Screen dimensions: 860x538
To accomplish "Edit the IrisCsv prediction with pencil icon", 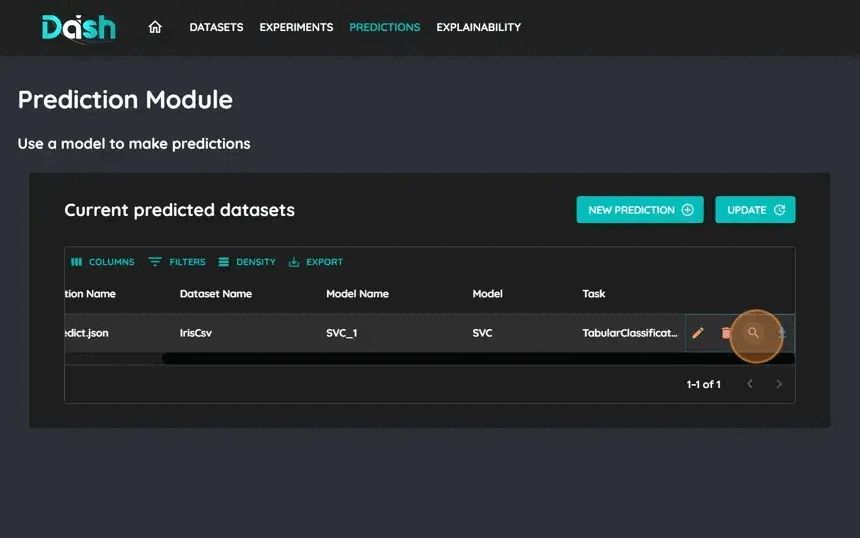I will coord(698,333).
